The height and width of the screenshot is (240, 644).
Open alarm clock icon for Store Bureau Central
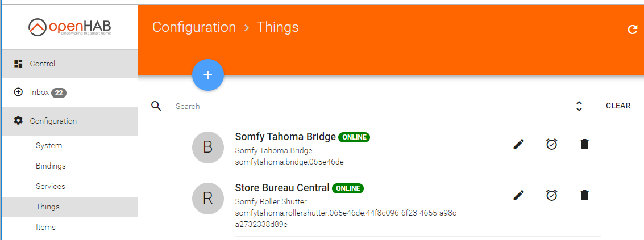551,195
